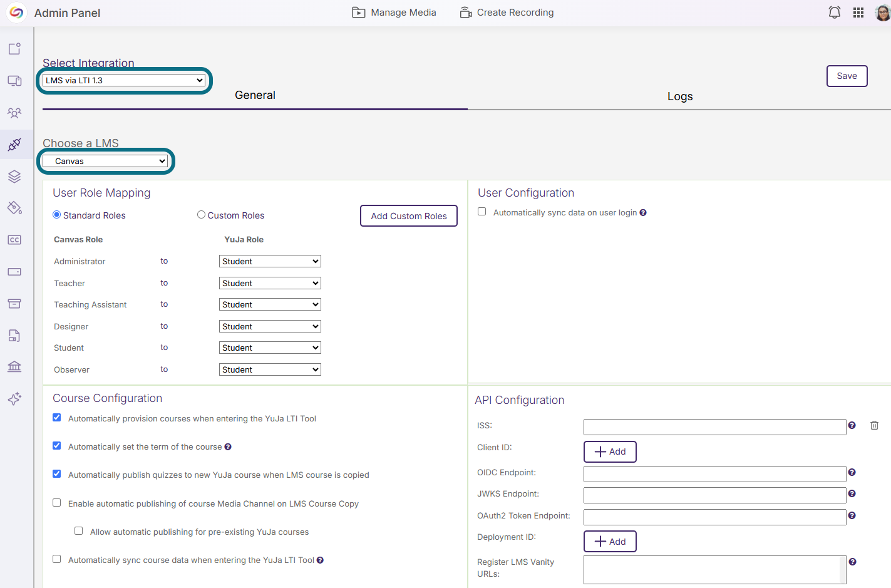Open the apps grid menu
Image resolution: width=891 pixels, height=588 pixels.
[858, 13]
